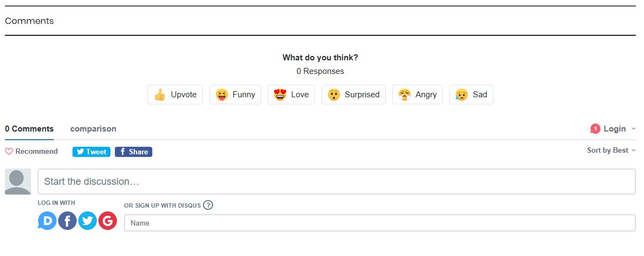This screenshot has width=644, height=256.
Task: Click the Name input field
Action: coord(380,223)
